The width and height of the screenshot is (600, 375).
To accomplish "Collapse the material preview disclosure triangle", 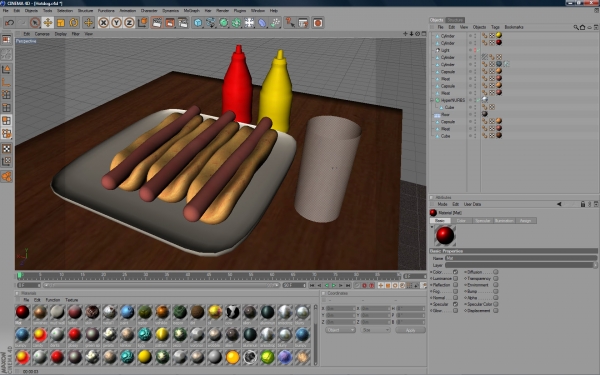I will (432, 227).
